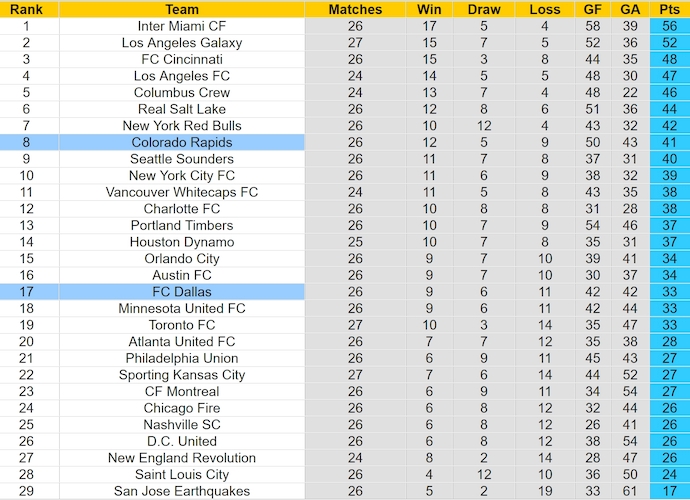
Task: Click the GF column header
Action: [x=593, y=9]
